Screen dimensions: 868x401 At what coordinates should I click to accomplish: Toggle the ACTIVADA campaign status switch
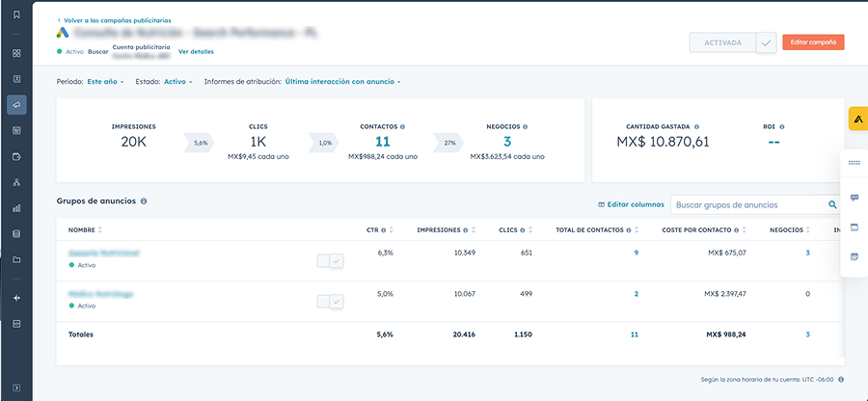coord(732,42)
